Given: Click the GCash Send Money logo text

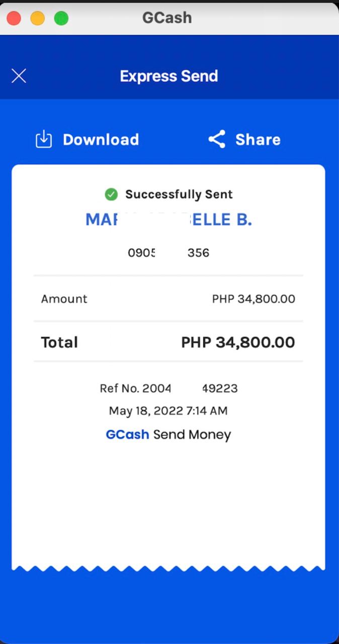Looking at the screenshot, I should (x=168, y=435).
